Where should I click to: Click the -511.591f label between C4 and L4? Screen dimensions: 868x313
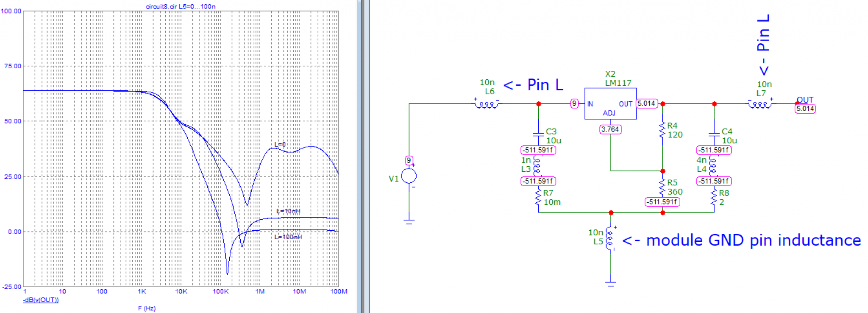click(714, 150)
